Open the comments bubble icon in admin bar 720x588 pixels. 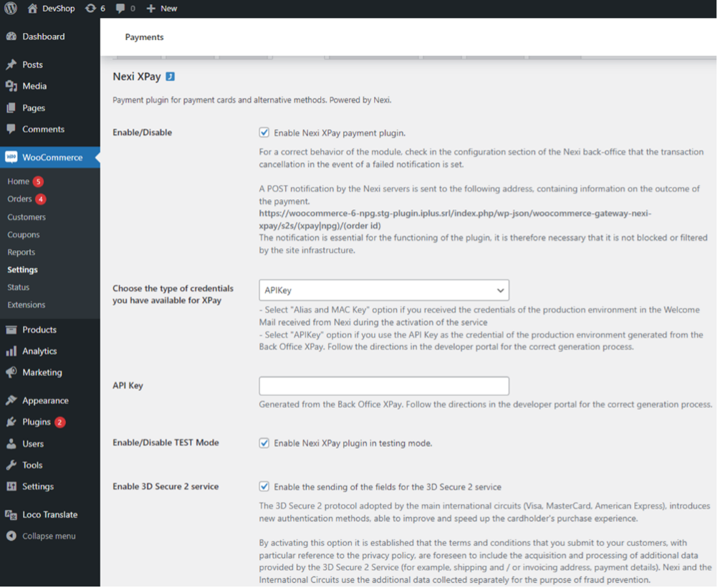click(x=120, y=9)
